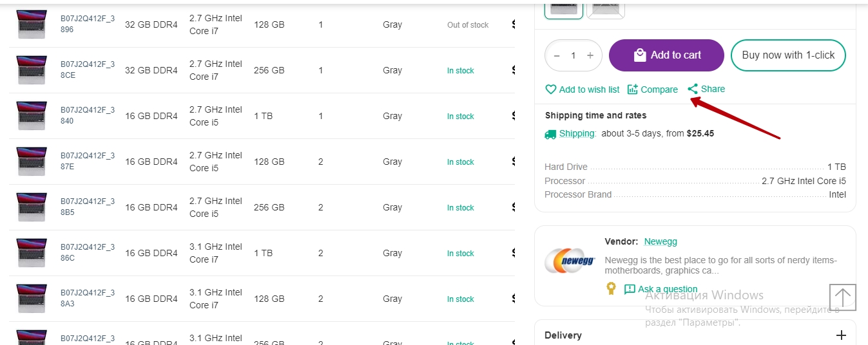Decrease quantity with the minus button
The image size is (868, 345).
point(557,55)
